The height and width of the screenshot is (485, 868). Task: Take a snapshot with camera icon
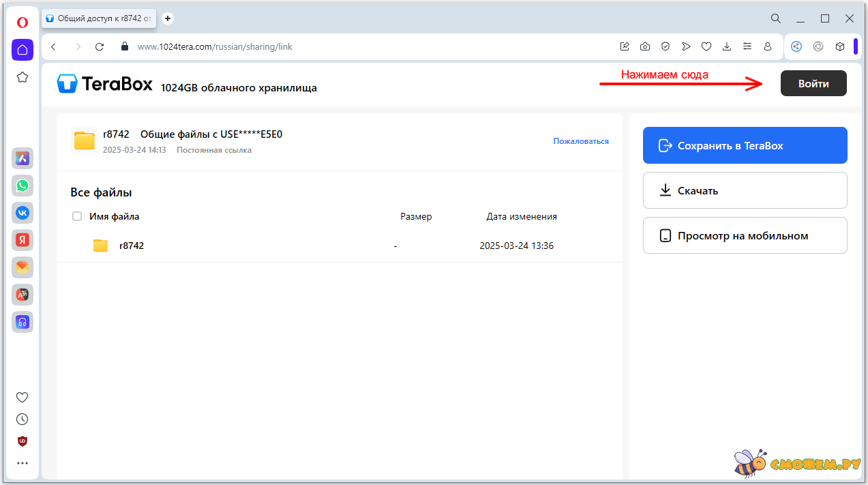point(645,47)
